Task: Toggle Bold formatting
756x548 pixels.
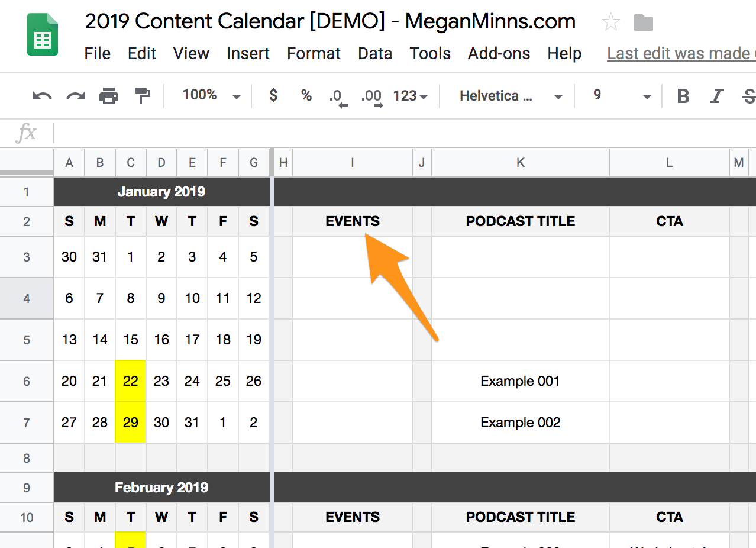Action: 683,96
